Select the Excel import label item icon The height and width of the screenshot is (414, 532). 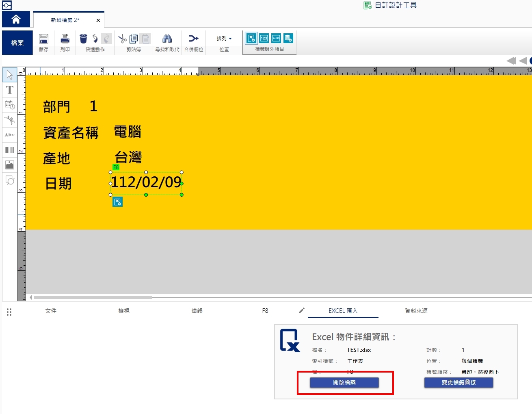(x=251, y=38)
